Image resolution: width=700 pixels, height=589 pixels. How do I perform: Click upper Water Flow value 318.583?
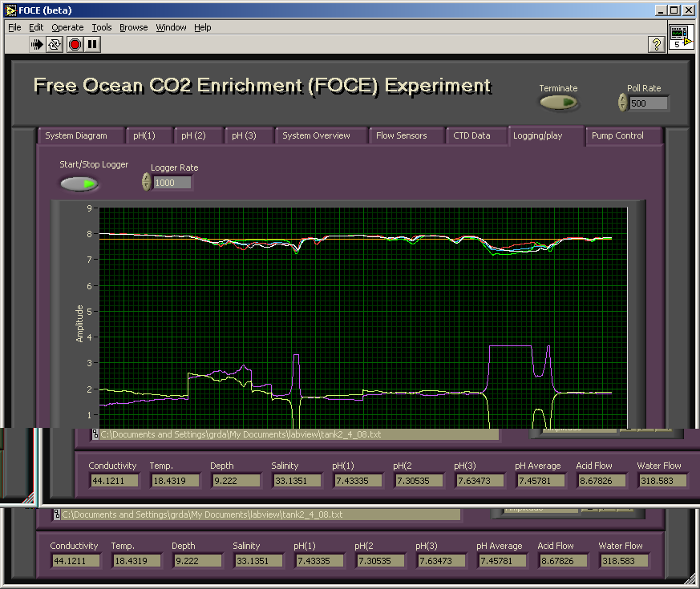[x=663, y=481]
